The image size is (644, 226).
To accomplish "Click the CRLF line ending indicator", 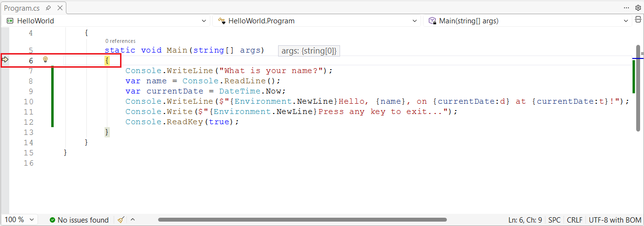I will coord(575,220).
